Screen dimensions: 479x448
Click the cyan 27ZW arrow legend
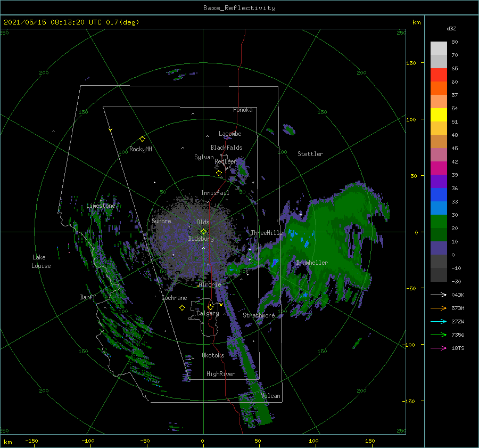439,321
